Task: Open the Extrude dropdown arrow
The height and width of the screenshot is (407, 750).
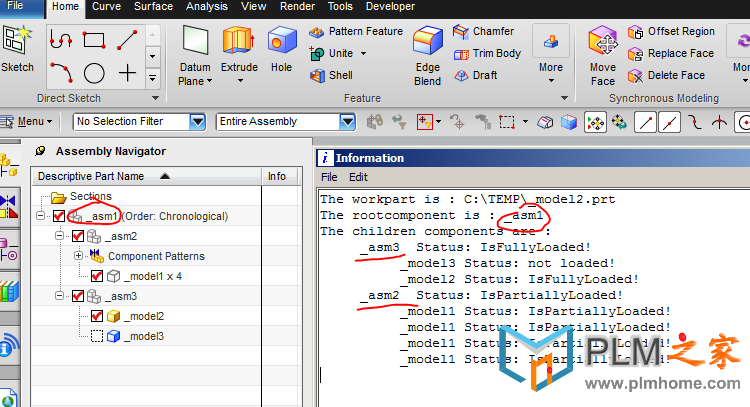Action: (240, 81)
